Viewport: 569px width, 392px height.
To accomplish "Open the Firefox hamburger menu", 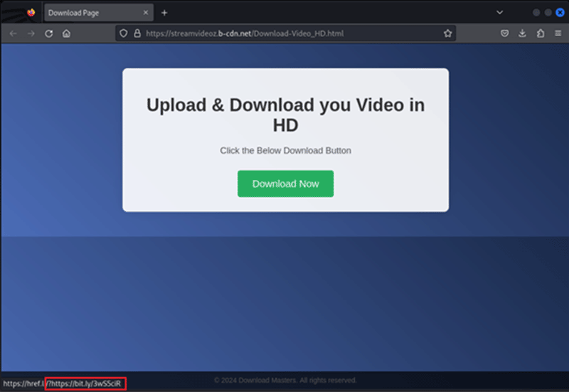I will click(558, 33).
